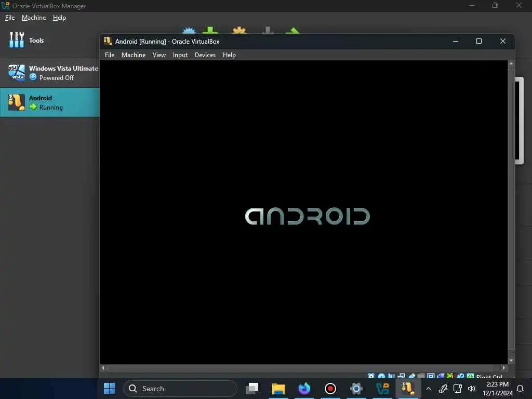Click the down arrow of VM vertical scrollbar
The image size is (532, 399).
[x=511, y=361]
